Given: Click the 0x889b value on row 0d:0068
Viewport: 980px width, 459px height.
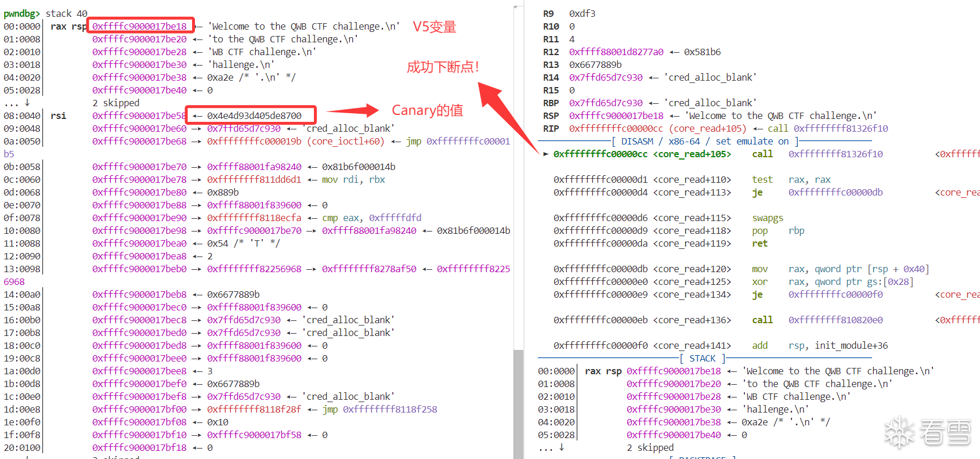Looking at the screenshot, I should (223, 192).
